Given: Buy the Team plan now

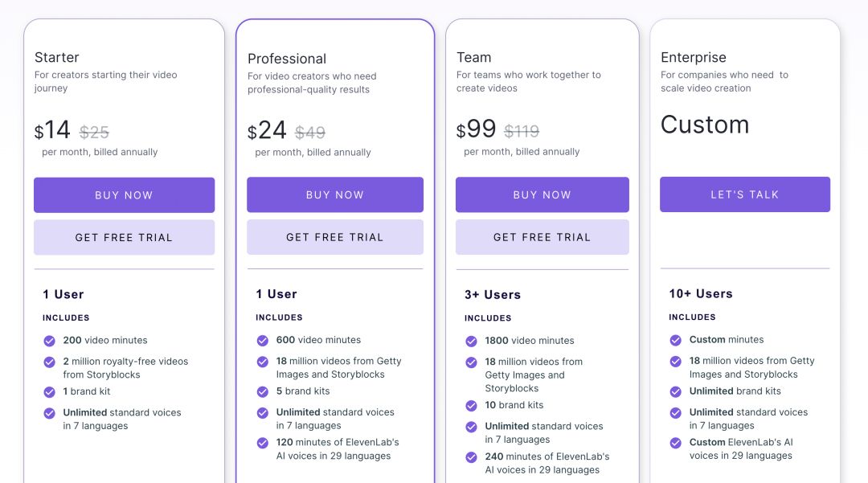Looking at the screenshot, I should click(542, 194).
